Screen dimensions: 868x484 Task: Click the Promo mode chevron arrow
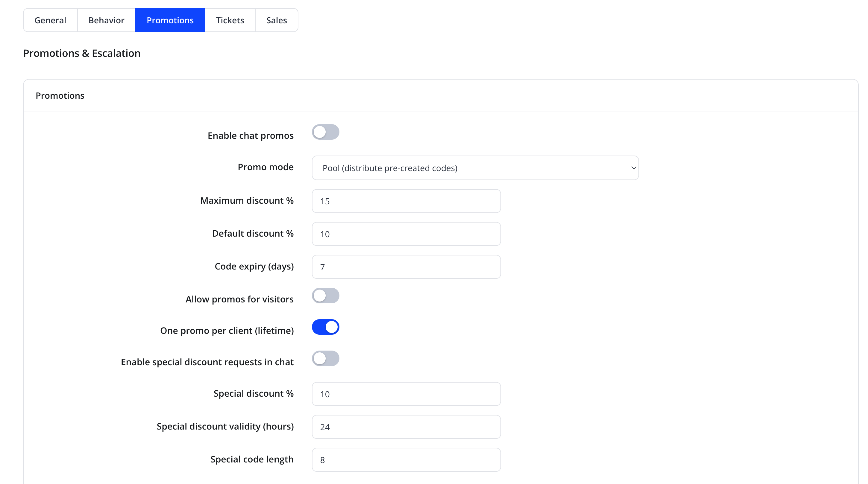click(633, 168)
